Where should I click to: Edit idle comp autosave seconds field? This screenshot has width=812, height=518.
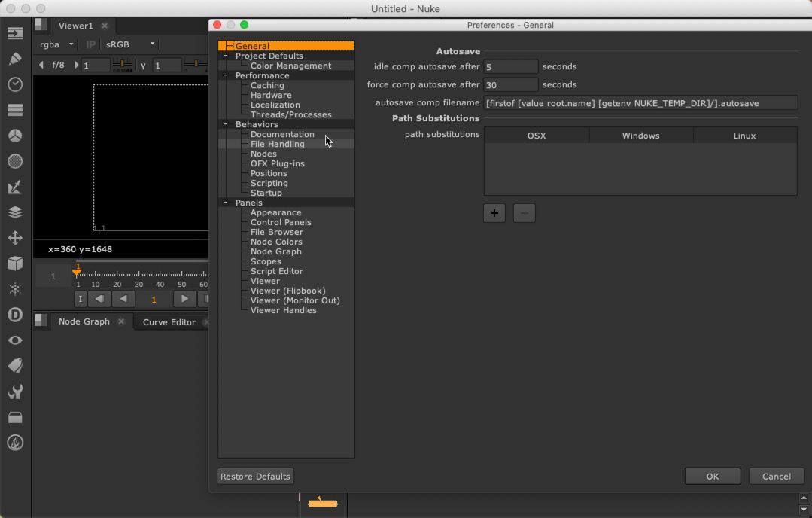tap(511, 67)
